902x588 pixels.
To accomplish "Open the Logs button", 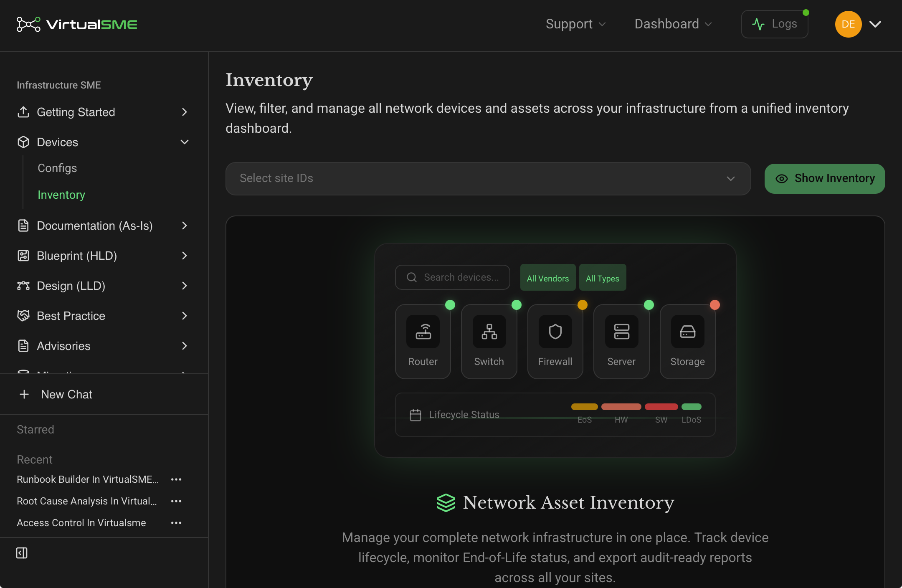I will (775, 24).
